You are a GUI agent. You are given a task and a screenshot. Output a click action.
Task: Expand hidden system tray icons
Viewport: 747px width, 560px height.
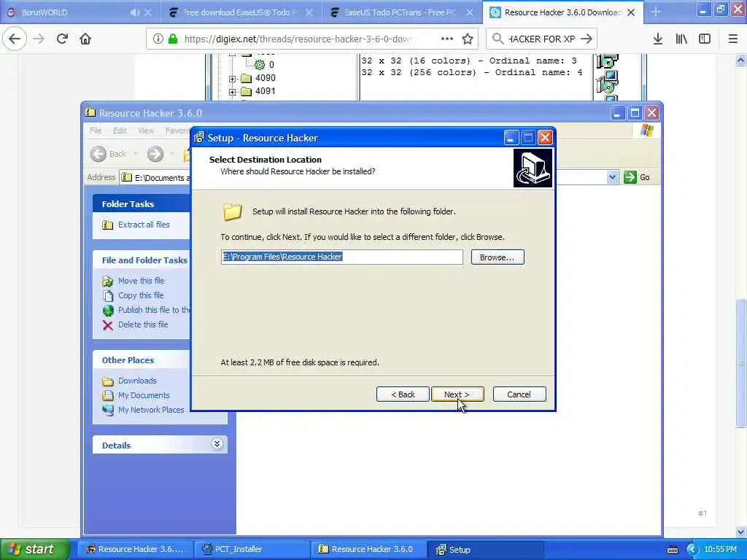point(692,550)
